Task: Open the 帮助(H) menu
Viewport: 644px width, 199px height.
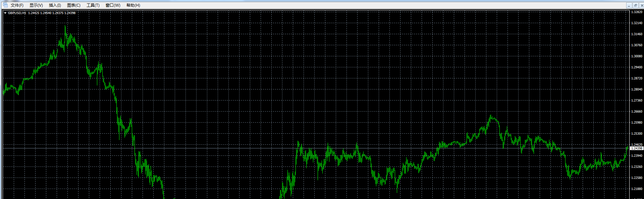Action: click(x=133, y=5)
